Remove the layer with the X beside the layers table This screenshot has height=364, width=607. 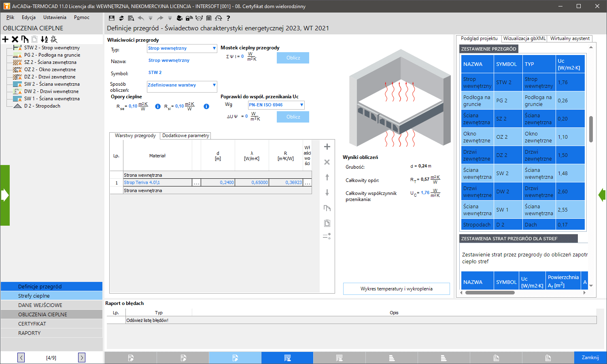point(327,162)
